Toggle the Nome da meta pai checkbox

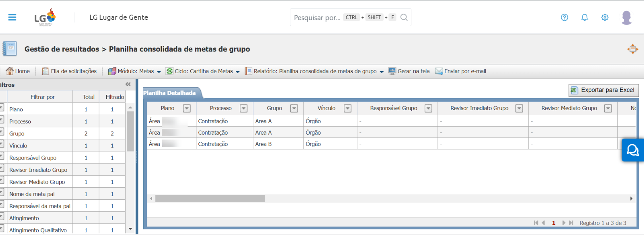(2, 192)
